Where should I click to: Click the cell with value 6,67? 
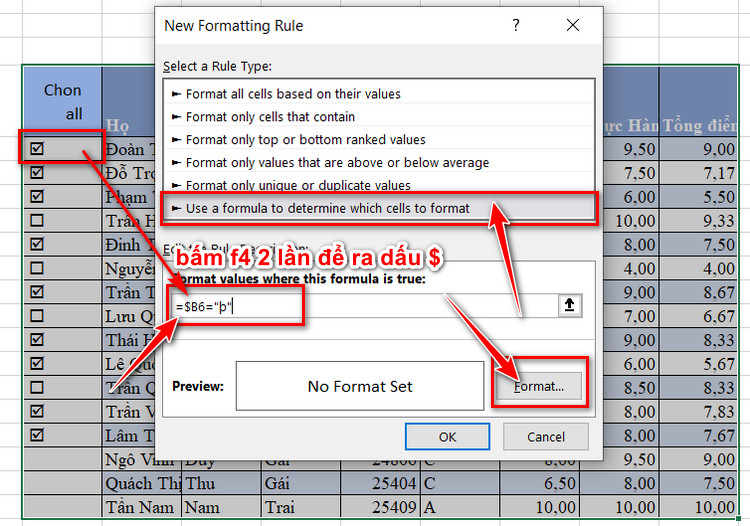coord(699,316)
